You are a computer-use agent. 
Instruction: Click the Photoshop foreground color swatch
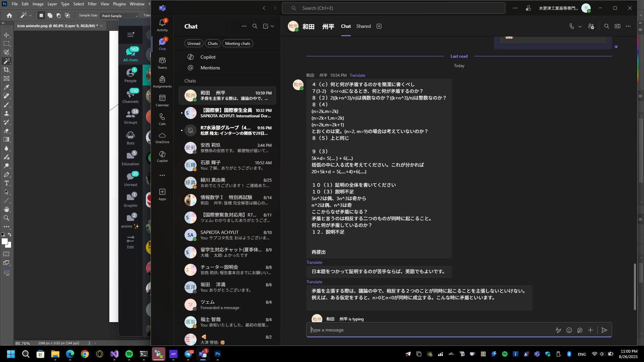click(4, 241)
